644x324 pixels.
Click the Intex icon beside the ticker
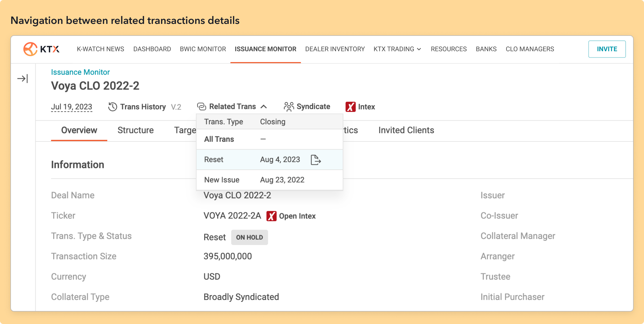(x=271, y=216)
